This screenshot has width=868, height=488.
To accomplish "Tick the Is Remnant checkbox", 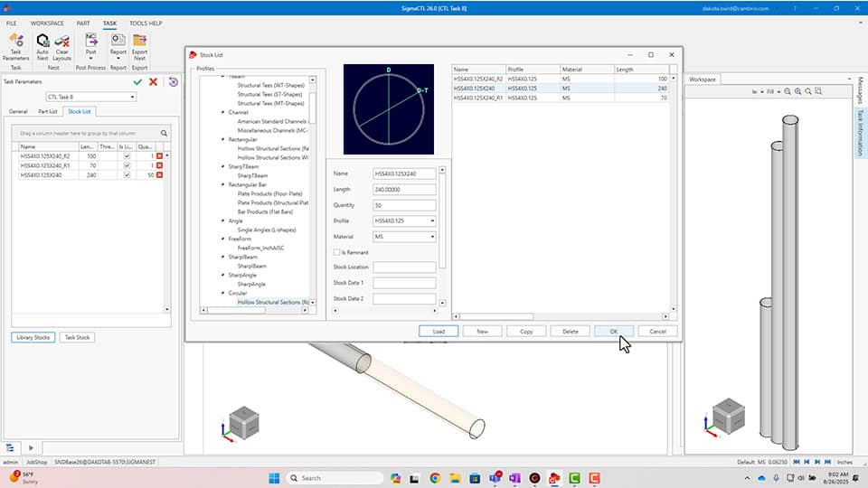I will (x=337, y=252).
